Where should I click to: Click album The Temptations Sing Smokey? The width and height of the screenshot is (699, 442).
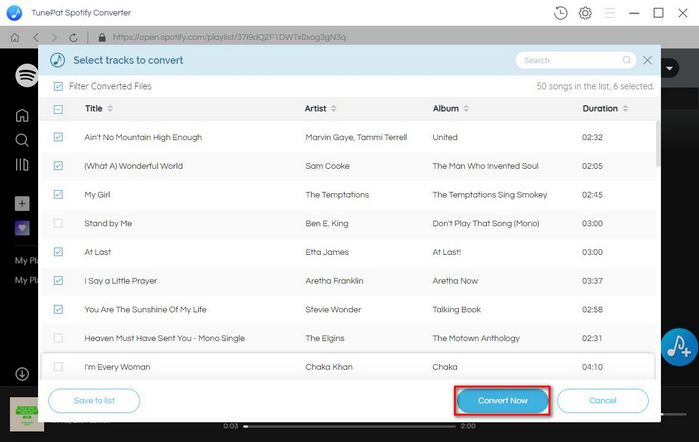[x=489, y=195]
